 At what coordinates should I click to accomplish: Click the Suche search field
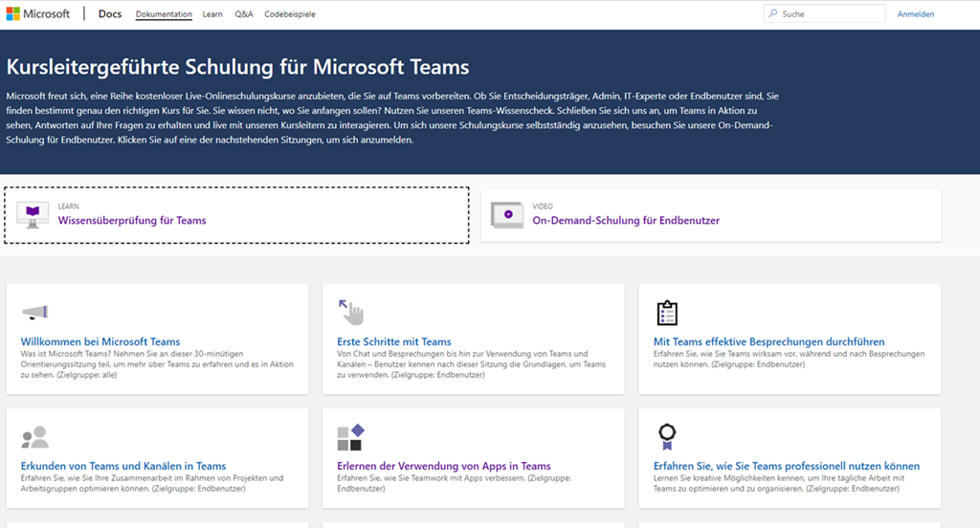[824, 13]
